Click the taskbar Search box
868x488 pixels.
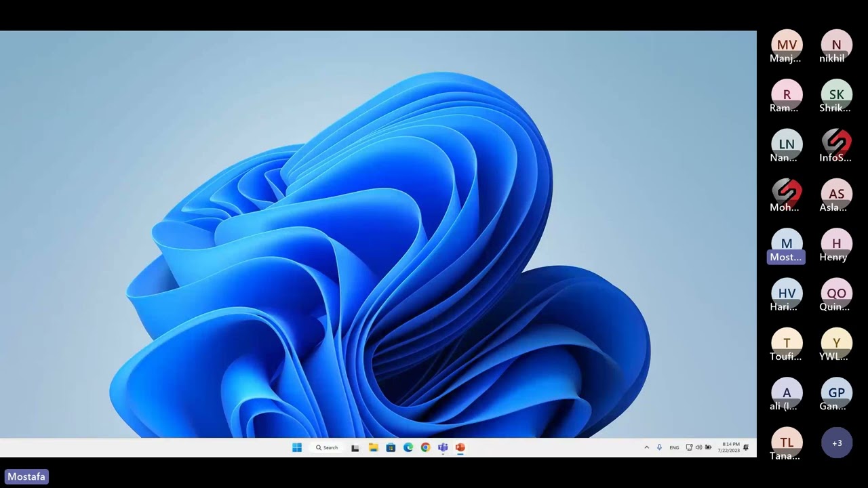(x=327, y=447)
